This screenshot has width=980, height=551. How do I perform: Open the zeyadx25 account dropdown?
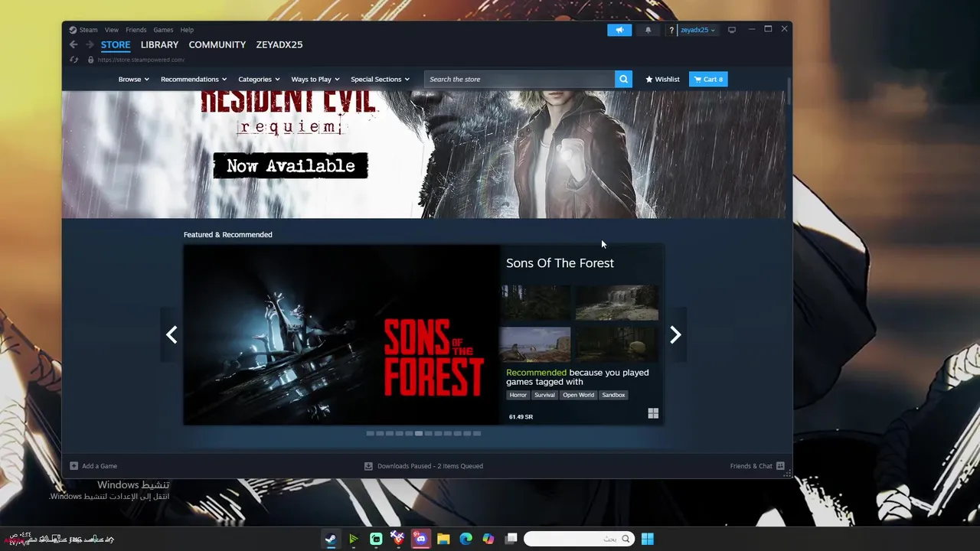point(697,30)
